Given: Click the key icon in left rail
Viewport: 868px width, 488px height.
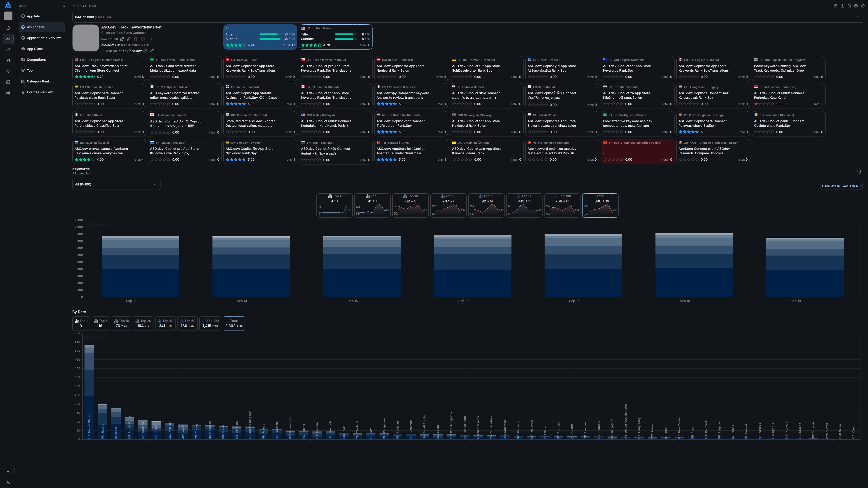Looking at the screenshot, I should tap(8, 50).
